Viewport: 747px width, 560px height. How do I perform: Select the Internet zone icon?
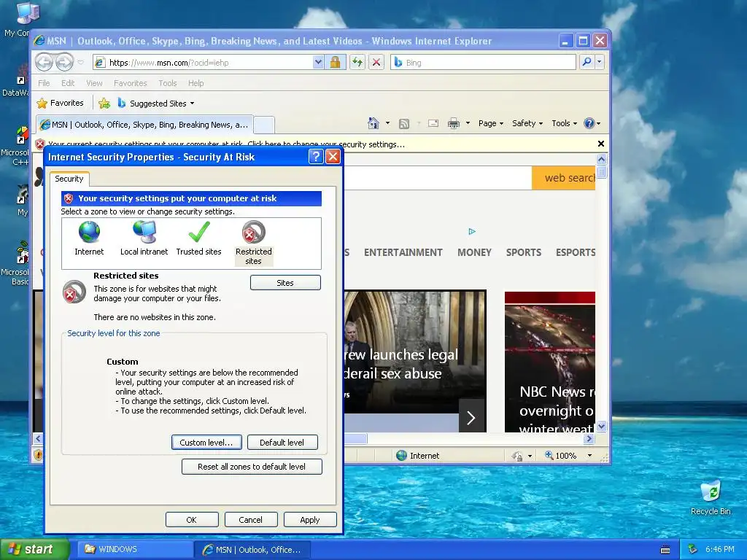(x=89, y=233)
